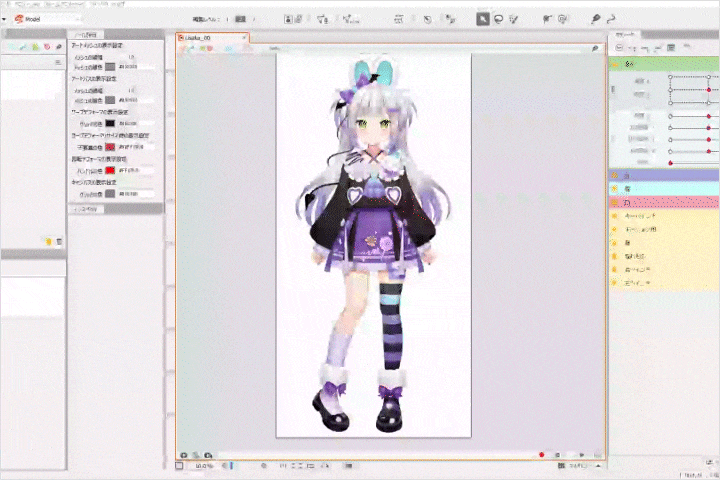The height and width of the screenshot is (480, 720).
Task: Open the left panel hamburger menu
Action: 58,62
